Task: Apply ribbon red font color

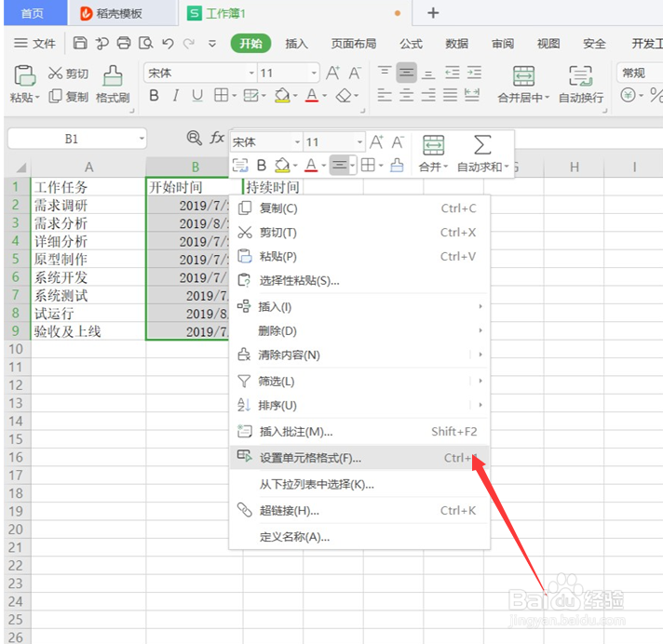Action: coord(312,96)
